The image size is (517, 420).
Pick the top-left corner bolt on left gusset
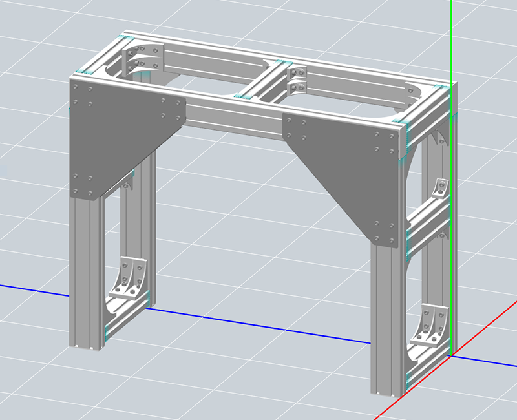click(x=77, y=87)
